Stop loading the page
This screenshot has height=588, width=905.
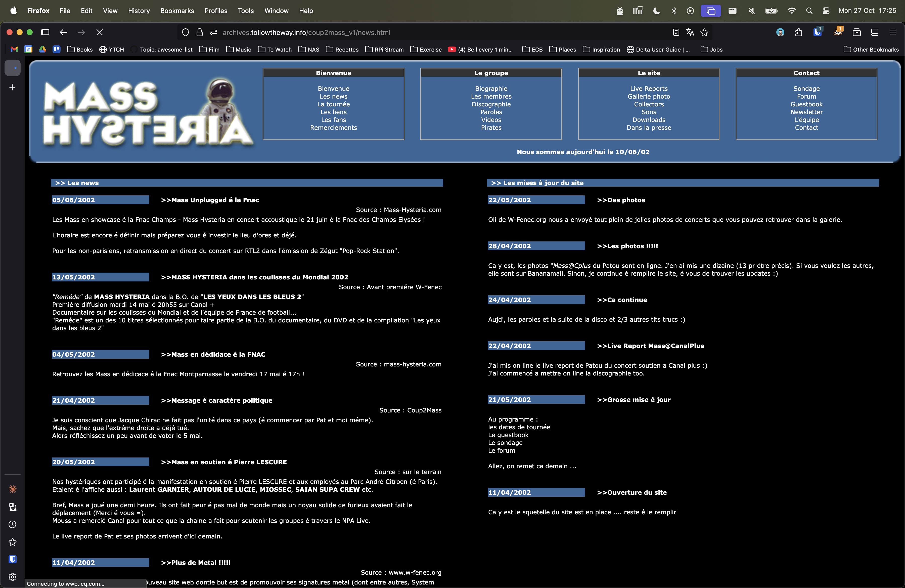coord(100,32)
